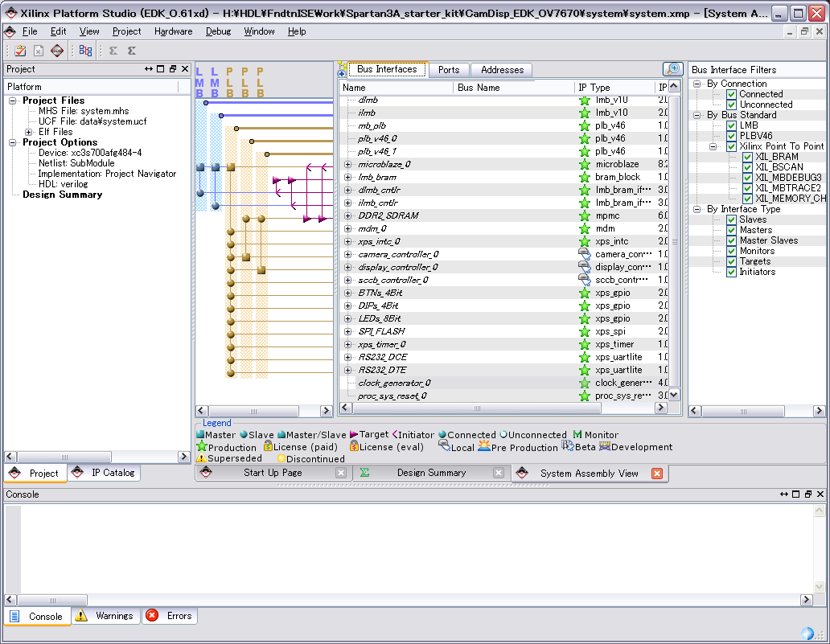Screen dimensions: 830x644
Task: Toggle the XIL_BRAM checkbox
Action: [747, 157]
